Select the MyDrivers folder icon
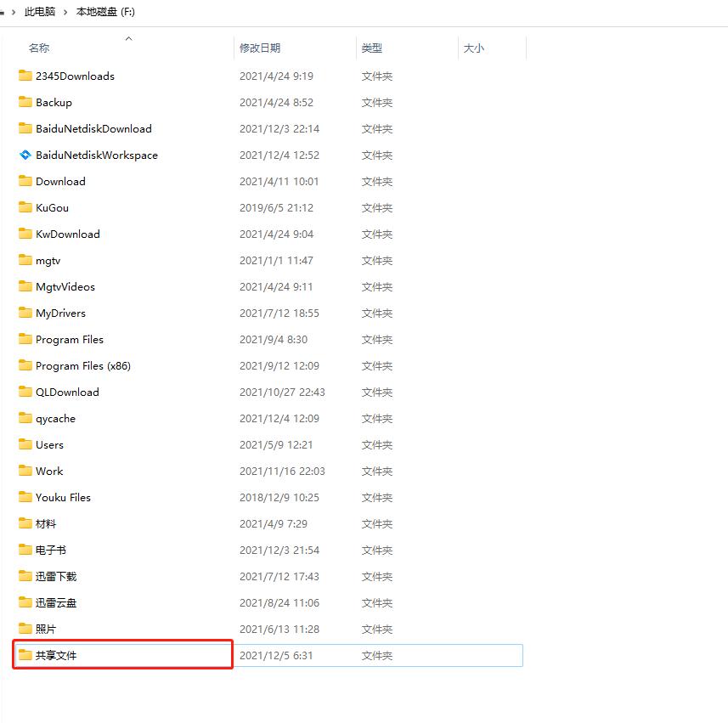 coord(25,313)
